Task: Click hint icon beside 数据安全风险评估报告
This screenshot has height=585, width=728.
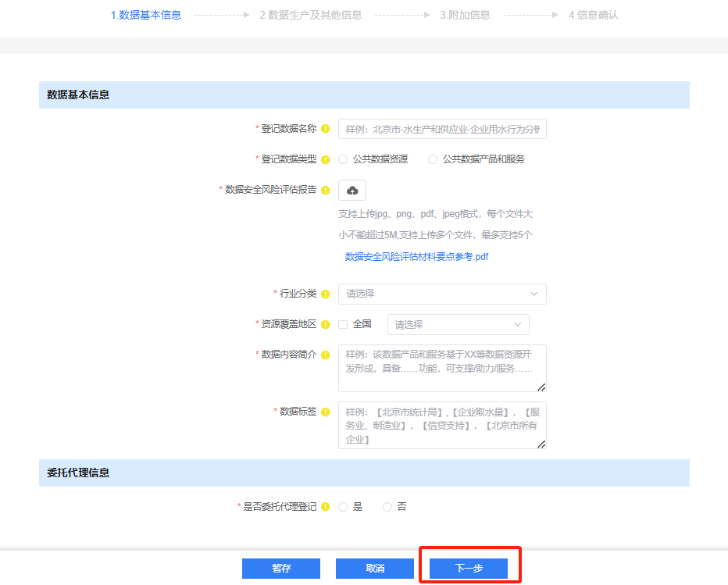Action: pos(325,190)
